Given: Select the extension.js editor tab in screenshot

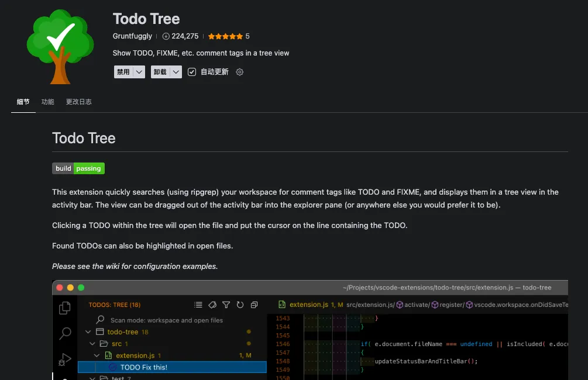Looking at the screenshot, I should click(x=311, y=305).
